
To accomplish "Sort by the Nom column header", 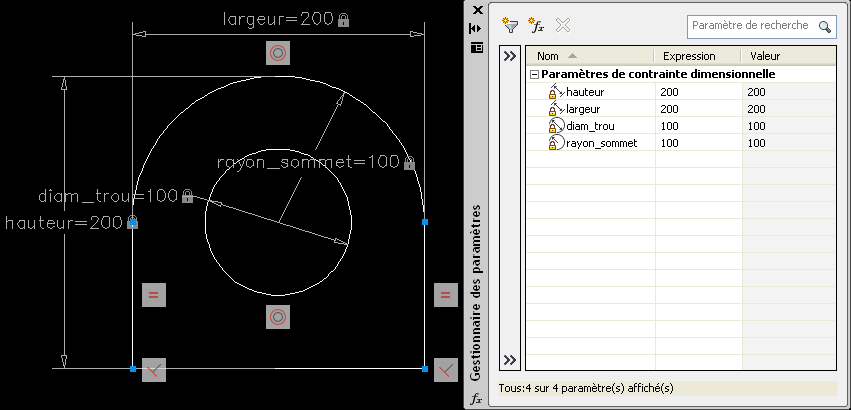I will pyautogui.click(x=588, y=56).
